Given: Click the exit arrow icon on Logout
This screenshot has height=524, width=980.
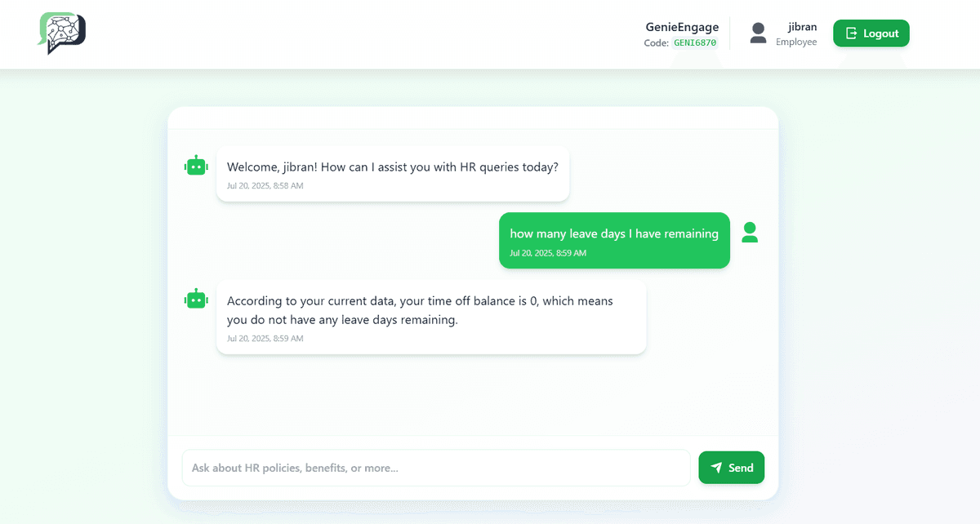Looking at the screenshot, I should click(x=851, y=33).
